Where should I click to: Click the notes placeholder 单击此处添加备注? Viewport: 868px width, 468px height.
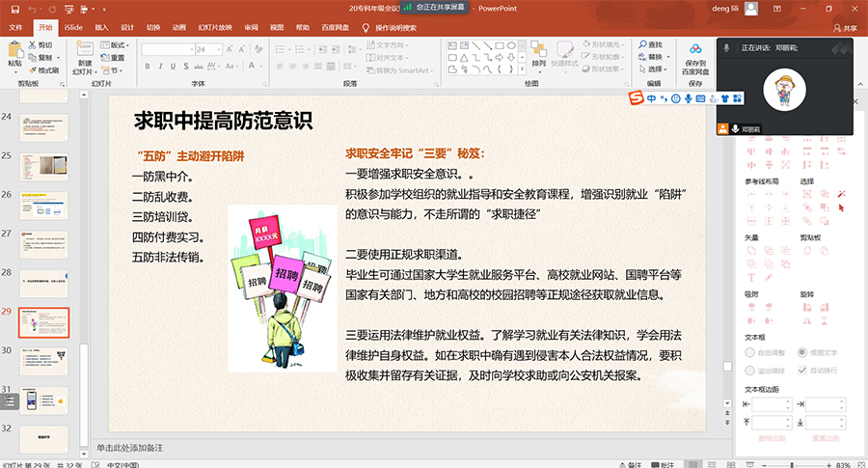tap(130, 448)
